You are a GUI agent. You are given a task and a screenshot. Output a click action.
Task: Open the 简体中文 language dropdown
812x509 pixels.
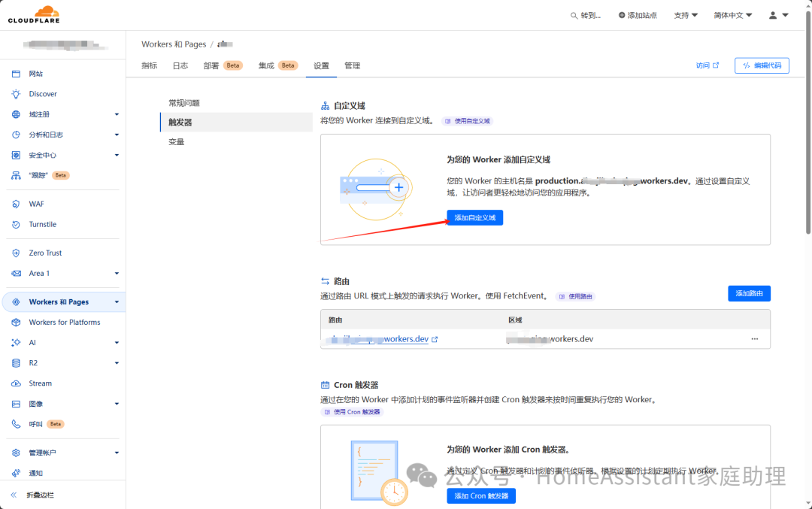tap(733, 16)
